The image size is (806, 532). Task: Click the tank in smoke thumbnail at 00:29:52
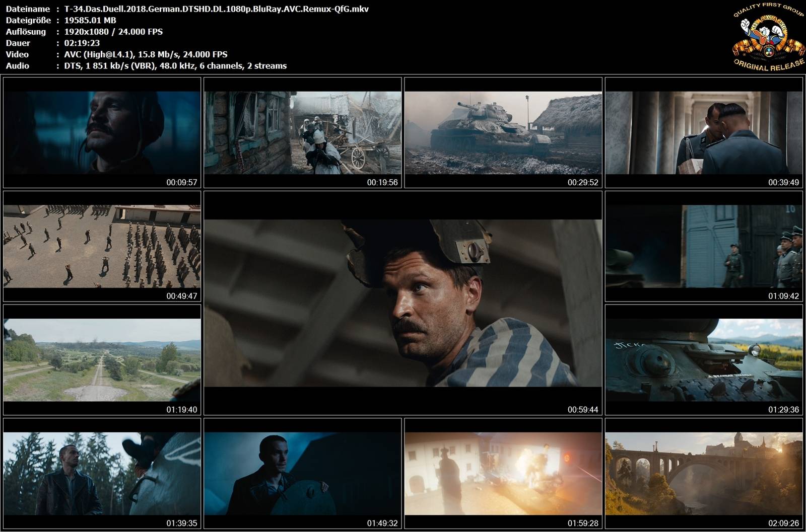503,133
